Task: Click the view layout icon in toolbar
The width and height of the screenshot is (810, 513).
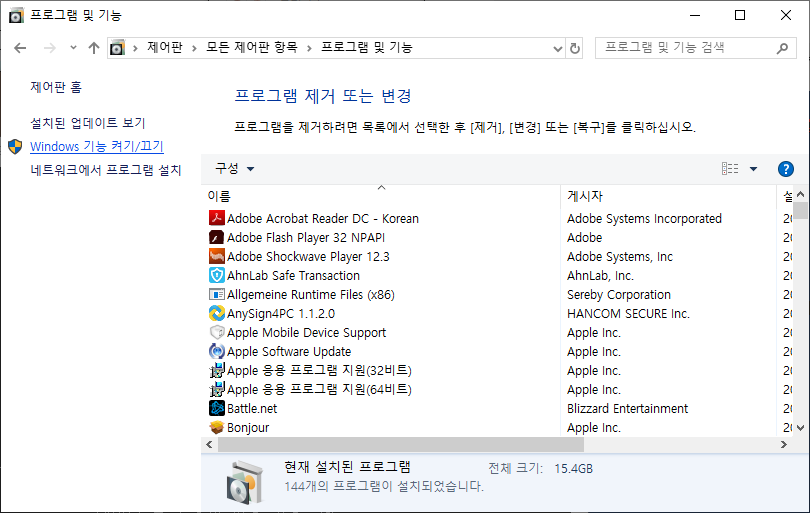Action: pos(729,168)
